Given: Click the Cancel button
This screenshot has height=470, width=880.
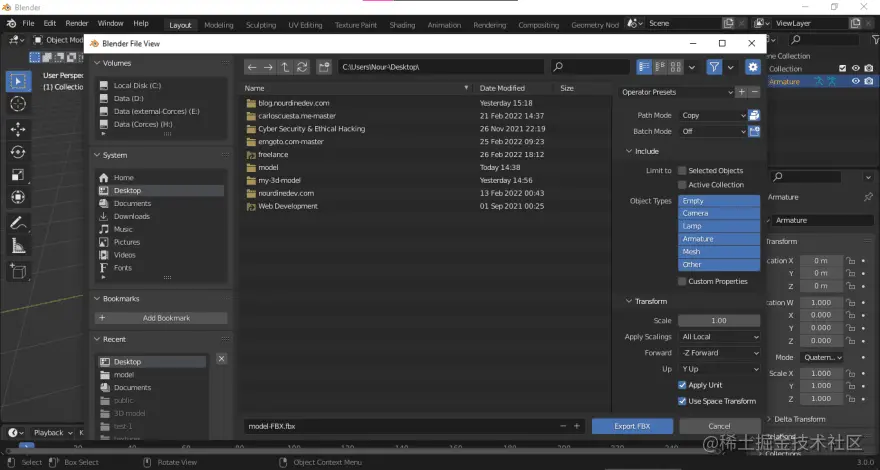Looking at the screenshot, I should (719, 426).
